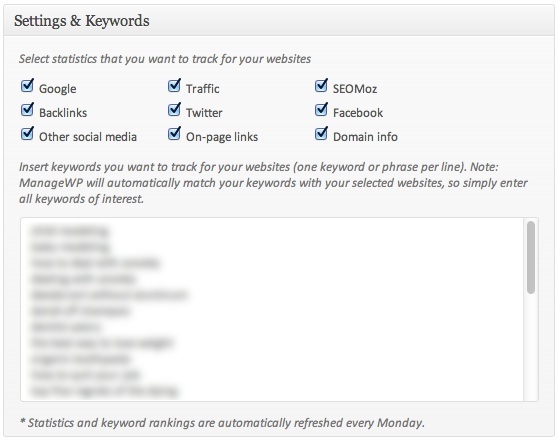Uncheck the Domain info checkbox
558x440 pixels.
[321, 134]
